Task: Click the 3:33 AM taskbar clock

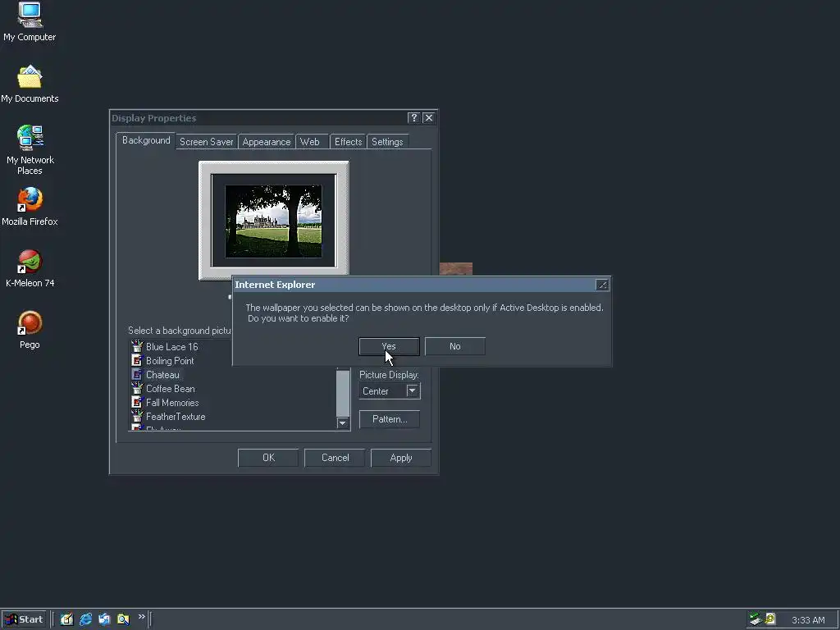Action: coord(808,620)
